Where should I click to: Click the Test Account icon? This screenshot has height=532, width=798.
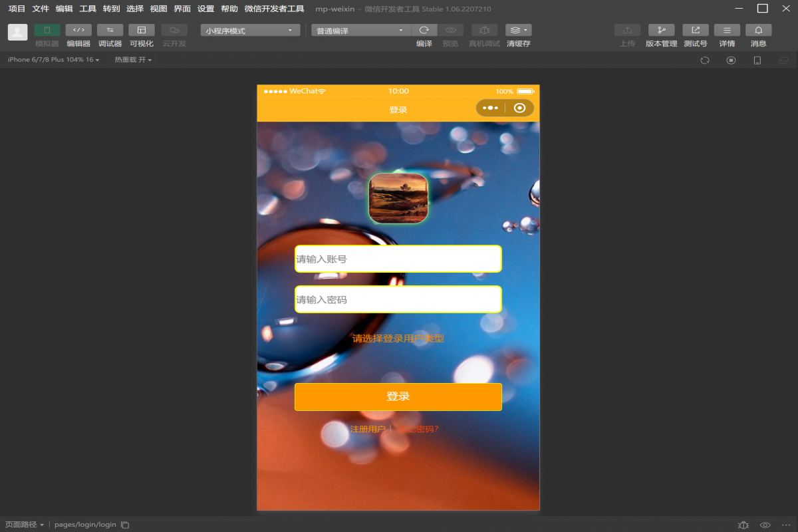pos(696,31)
